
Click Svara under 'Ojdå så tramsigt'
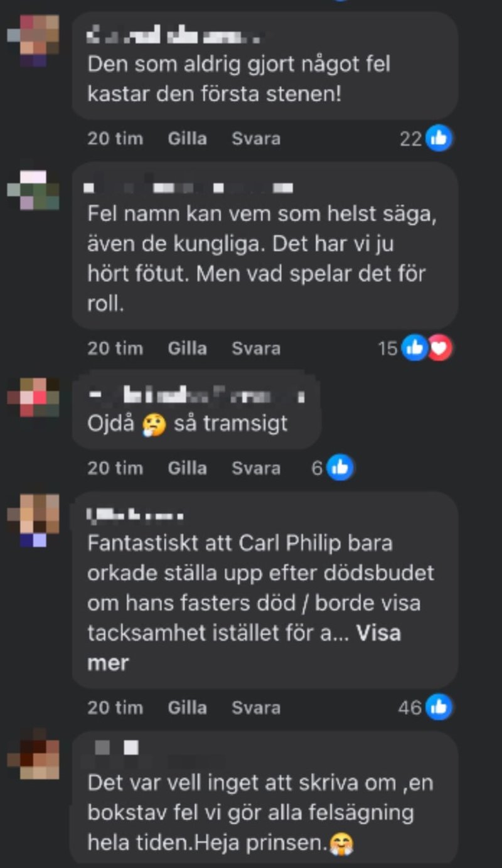pos(256,468)
